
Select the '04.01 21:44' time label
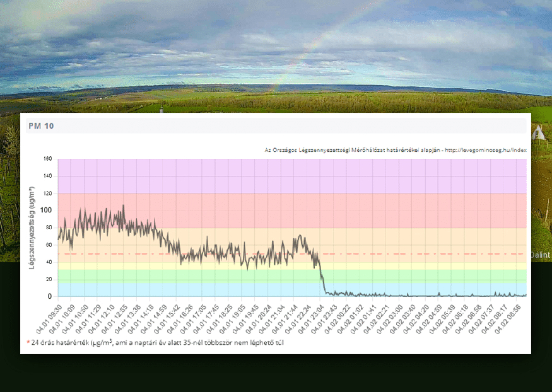[285, 318]
